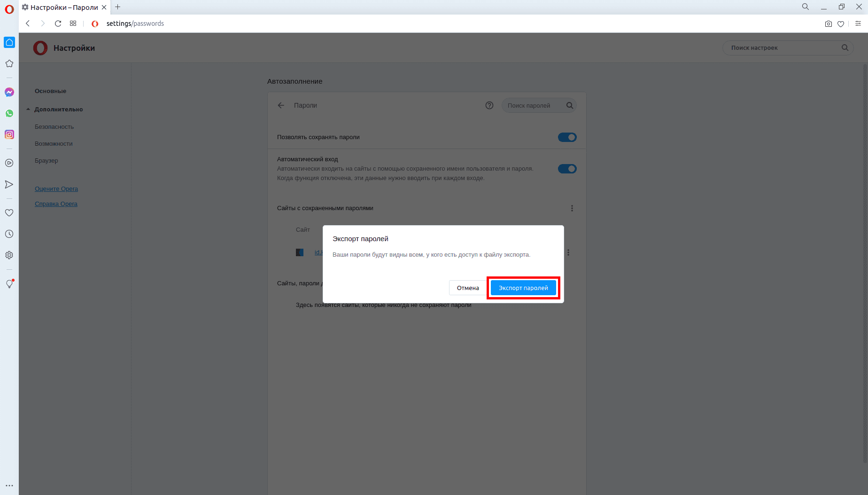This screenshot has height=495, width=868.
Task: Click Отмена in the export dialog
Action: [467, 288]
